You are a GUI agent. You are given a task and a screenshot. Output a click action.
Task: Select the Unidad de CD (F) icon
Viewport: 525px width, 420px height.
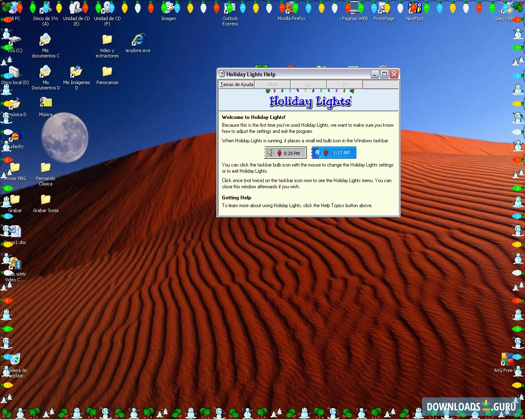point(107,8)
